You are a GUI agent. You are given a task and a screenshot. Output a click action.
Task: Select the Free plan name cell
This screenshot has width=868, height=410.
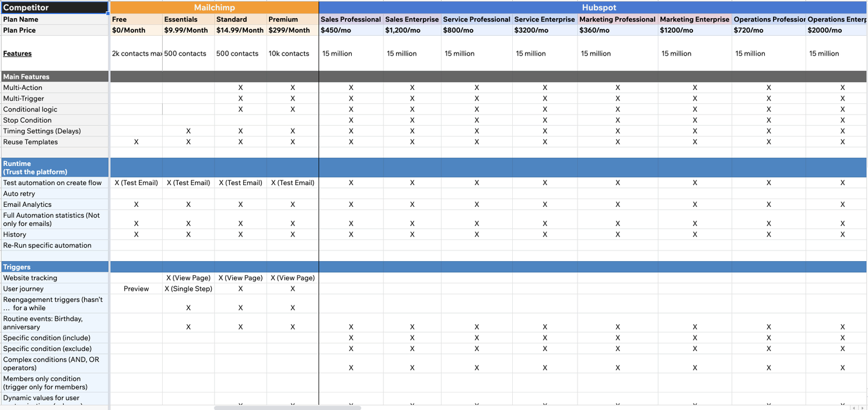(x=136, y=19)
